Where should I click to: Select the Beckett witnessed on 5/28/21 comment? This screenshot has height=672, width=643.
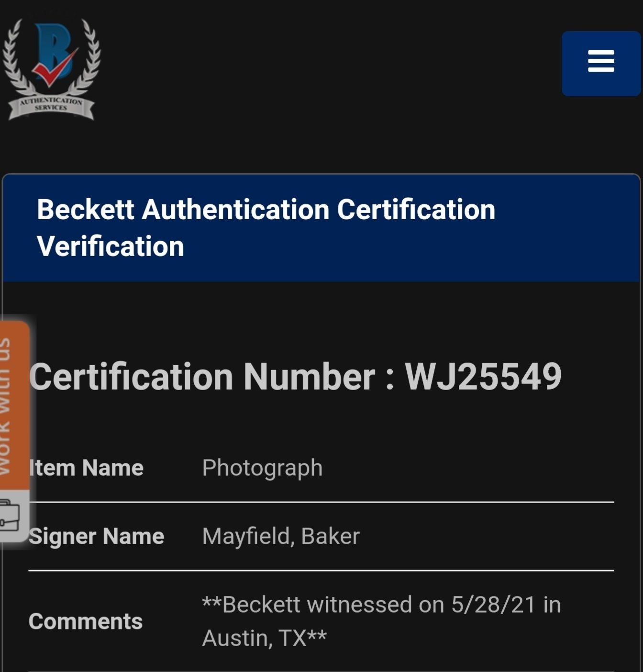pos(381,621)
